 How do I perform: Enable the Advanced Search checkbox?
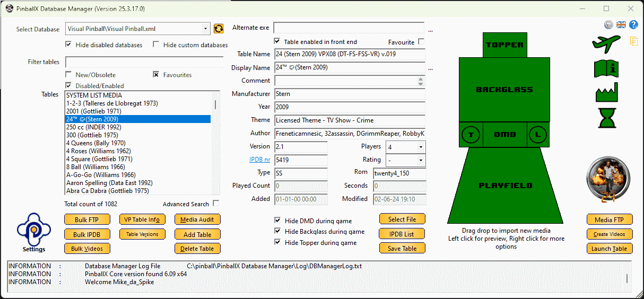pyautogui.click(x=216, y=204)
